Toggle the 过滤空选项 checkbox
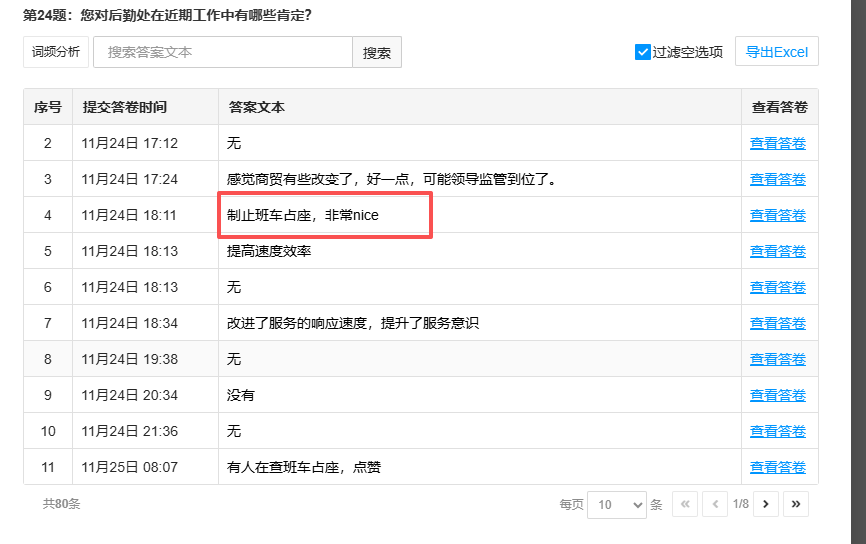The width and height of the screenshot is (866, 544). pyautogui.click(x=643, y=52)
